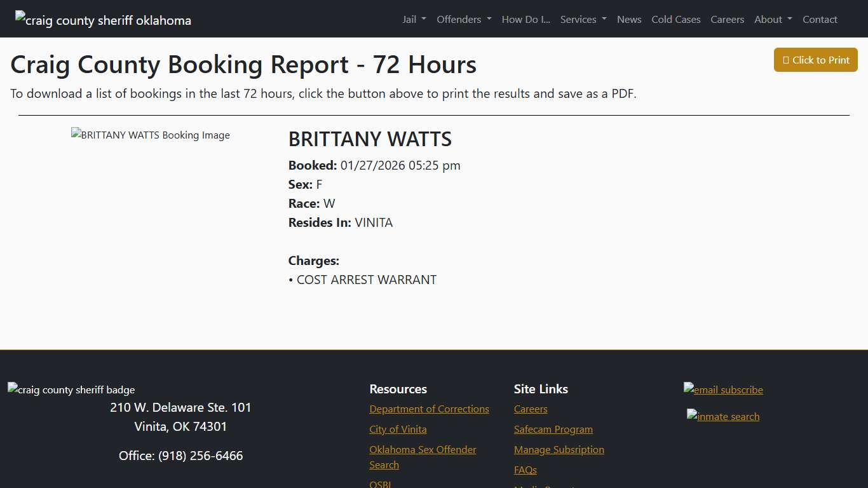The height and width of the screenshot is (488, 868).
Task: Click the inmate search icon
Action: tap(723, 416)
